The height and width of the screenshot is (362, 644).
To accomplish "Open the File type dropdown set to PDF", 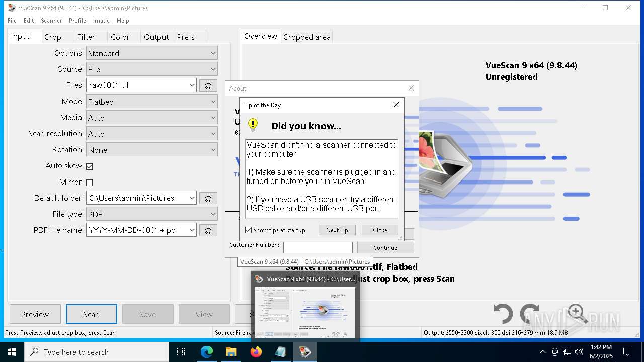I will (152, 214).
